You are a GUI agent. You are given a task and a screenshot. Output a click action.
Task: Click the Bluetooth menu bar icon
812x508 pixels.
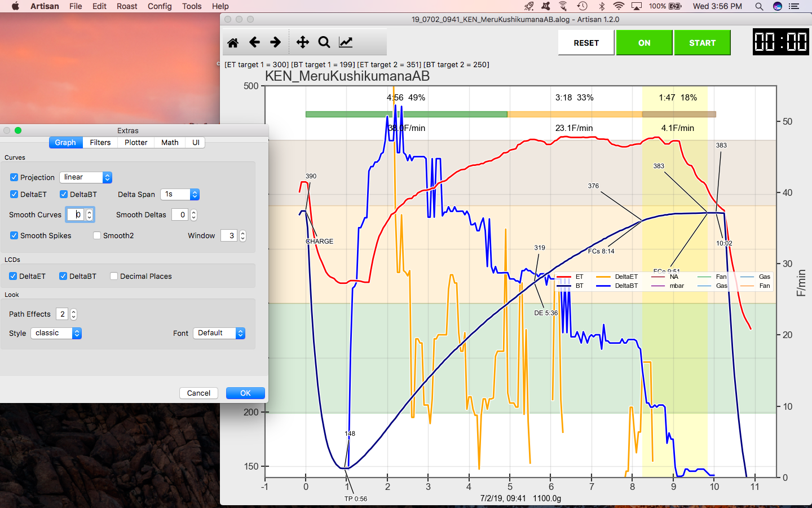602,6
